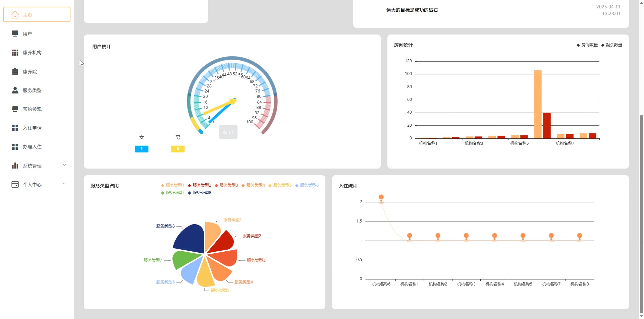This screenshot has height=319, width=644.
Task: Click the 入住统计 card title
Action: 348,186
